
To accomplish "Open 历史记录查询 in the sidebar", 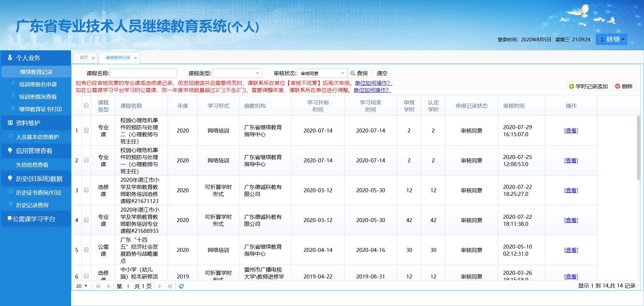I will point(32,205).
